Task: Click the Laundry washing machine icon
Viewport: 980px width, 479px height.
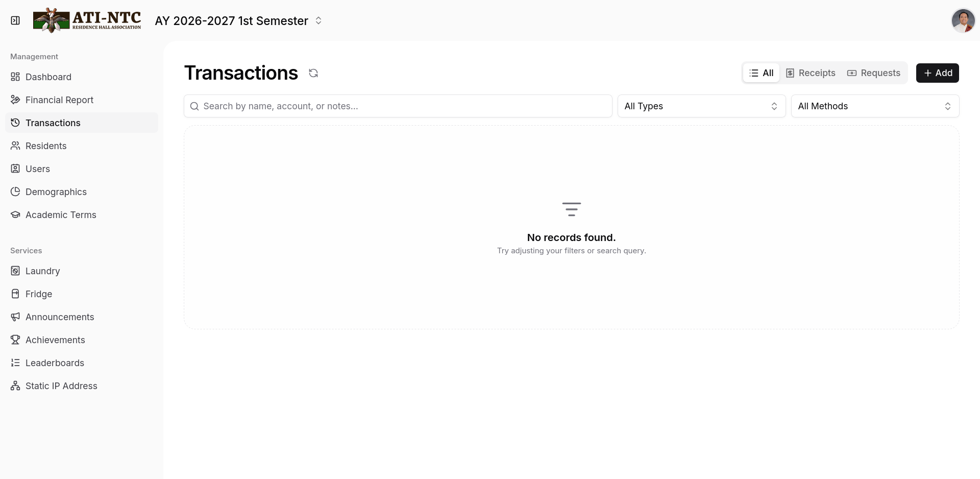Action: [x=15, y=271]
